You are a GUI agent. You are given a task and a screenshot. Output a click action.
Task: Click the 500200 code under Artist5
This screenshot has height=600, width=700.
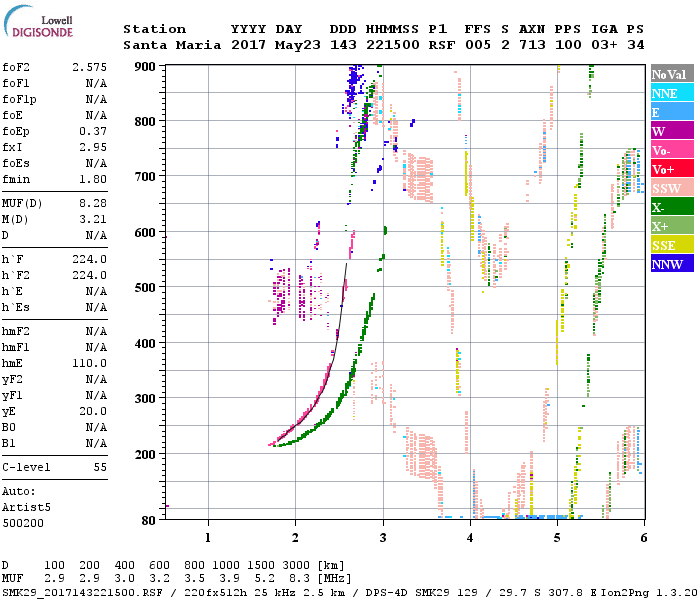point(23,523)
